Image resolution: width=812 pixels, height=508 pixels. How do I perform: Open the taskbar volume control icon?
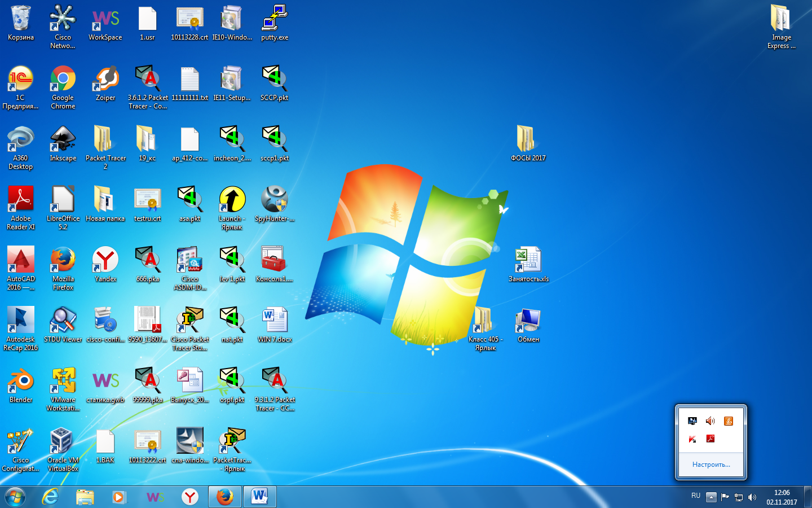pyautogui.click(x=752, y=497)
